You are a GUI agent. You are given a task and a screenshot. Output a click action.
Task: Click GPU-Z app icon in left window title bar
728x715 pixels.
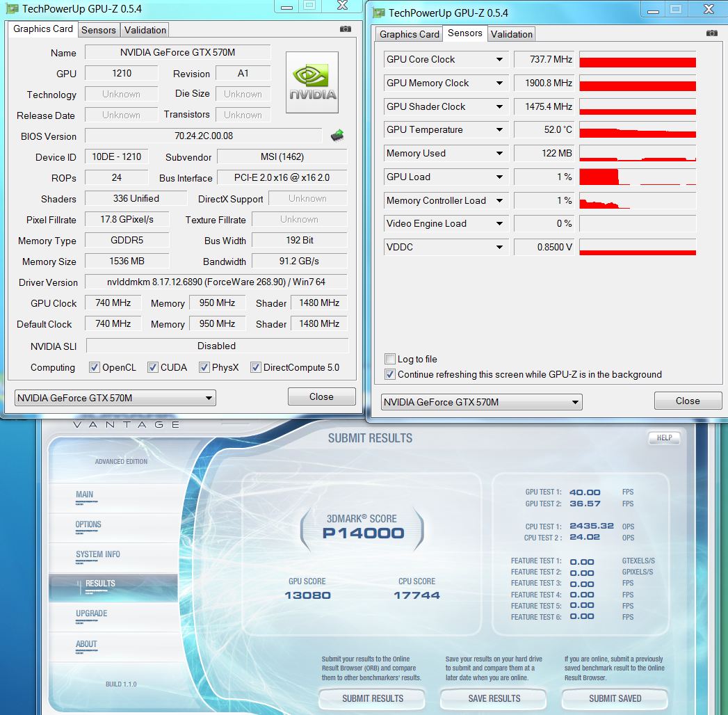[x=13, y=9]
